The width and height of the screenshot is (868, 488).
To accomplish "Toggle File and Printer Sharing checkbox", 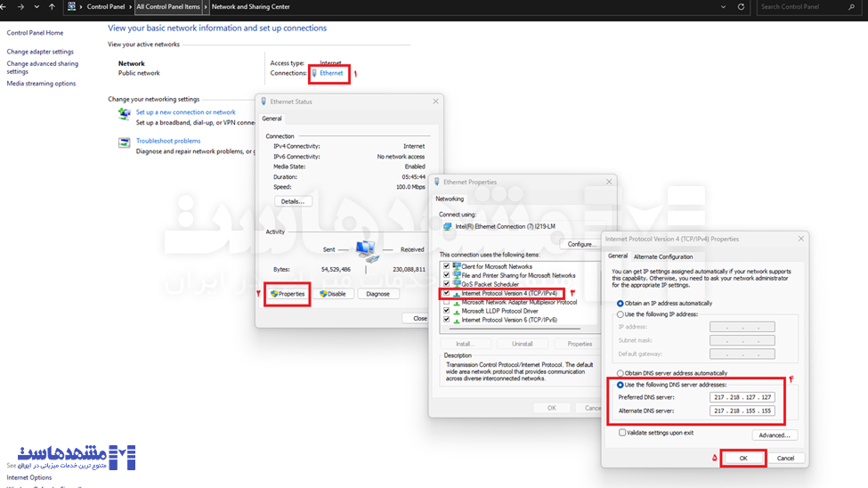I will pyautogui.click(x=446, y=275).
